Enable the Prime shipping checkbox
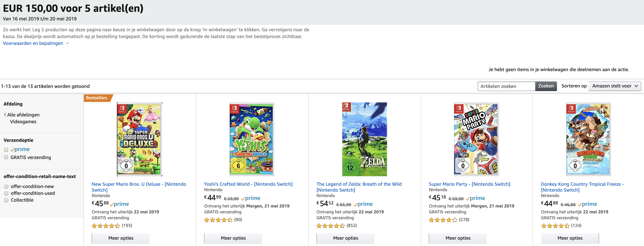The height and width of the screenshot is (246, 644). pyautogui.click(x=6, y=150)
